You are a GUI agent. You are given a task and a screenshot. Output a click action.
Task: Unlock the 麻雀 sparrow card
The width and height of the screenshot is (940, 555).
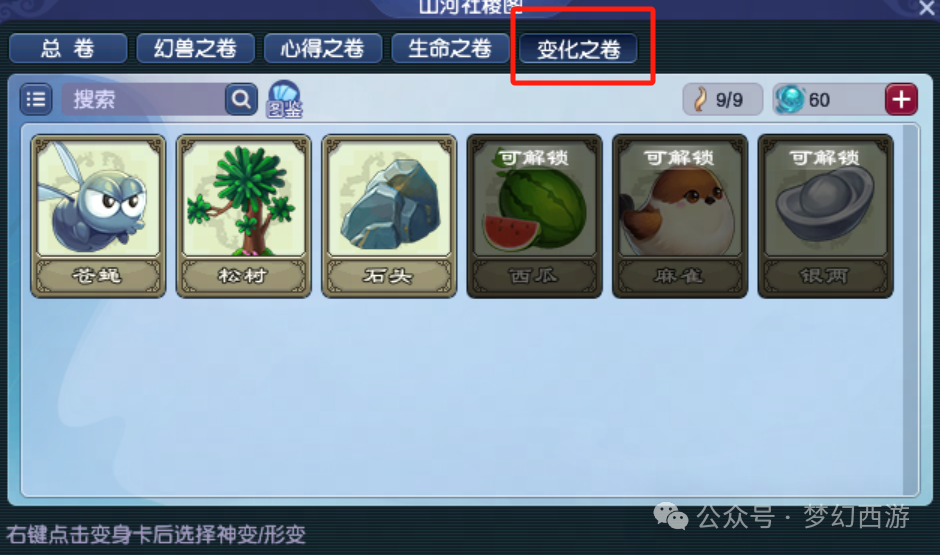click(680, 216)
